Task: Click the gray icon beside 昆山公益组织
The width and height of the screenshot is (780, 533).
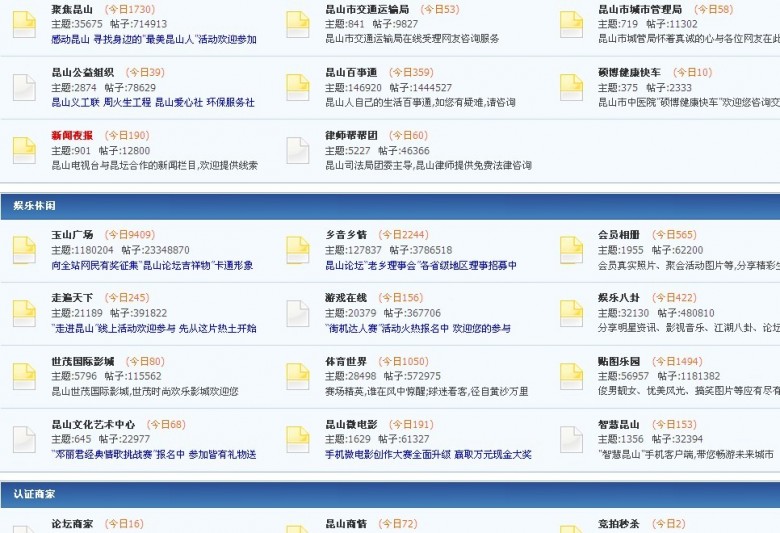Action: coord(24,87)
